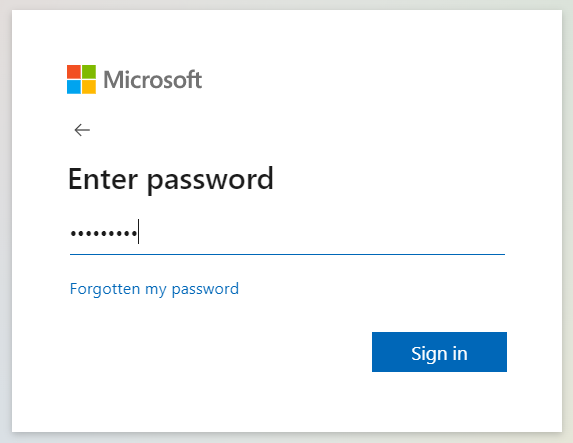Click the blue underline of password field
Image resolution: width=573 pixels, height=443 pixels.
point(287,254)
